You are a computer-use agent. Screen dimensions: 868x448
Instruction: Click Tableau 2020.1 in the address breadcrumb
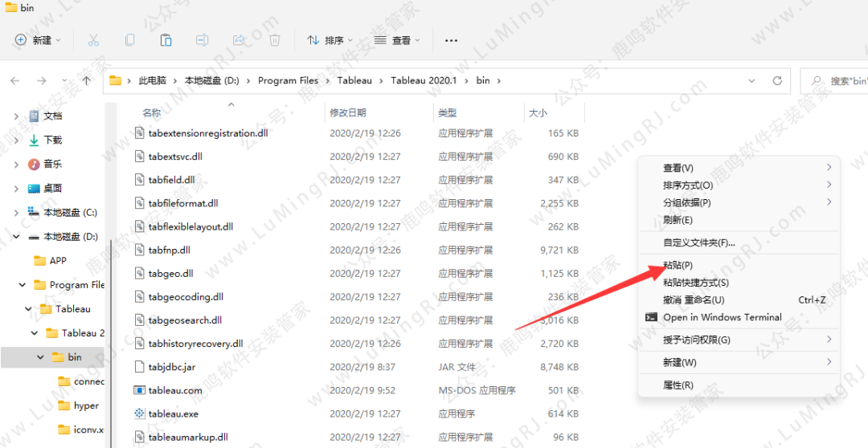pyautogui.click(x=423, y=80)
